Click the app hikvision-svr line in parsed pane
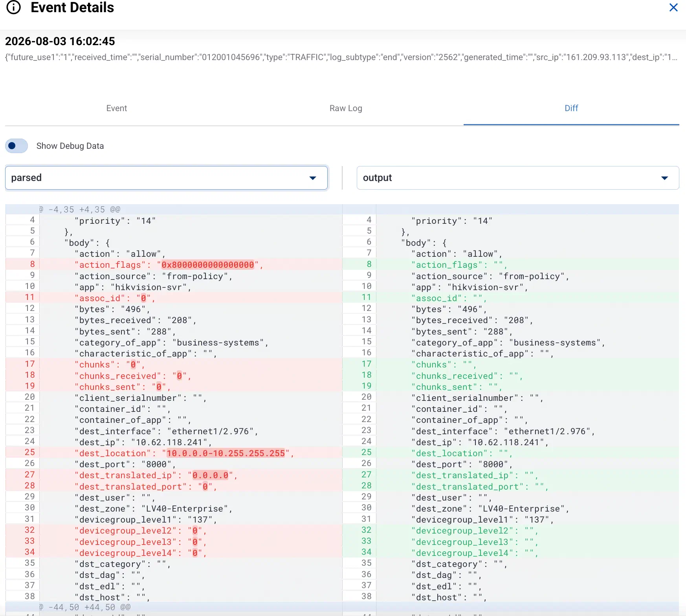Screen dimensions: 686x616 174,287
